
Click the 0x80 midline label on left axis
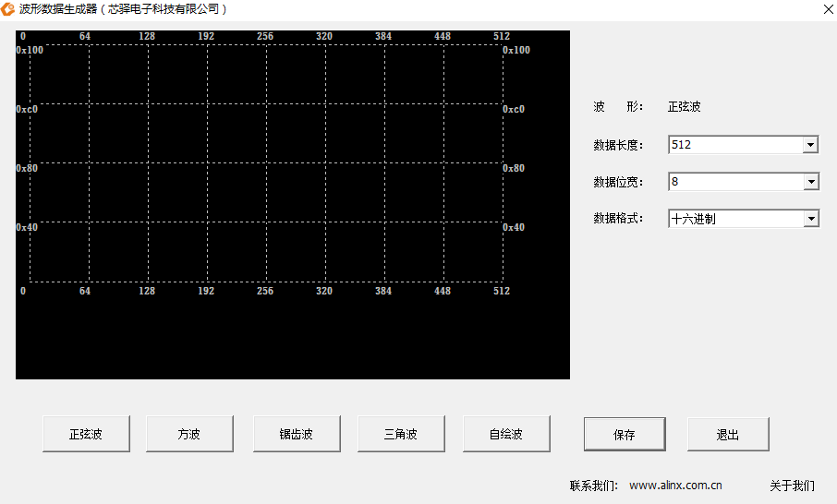(x=27, y=169)
